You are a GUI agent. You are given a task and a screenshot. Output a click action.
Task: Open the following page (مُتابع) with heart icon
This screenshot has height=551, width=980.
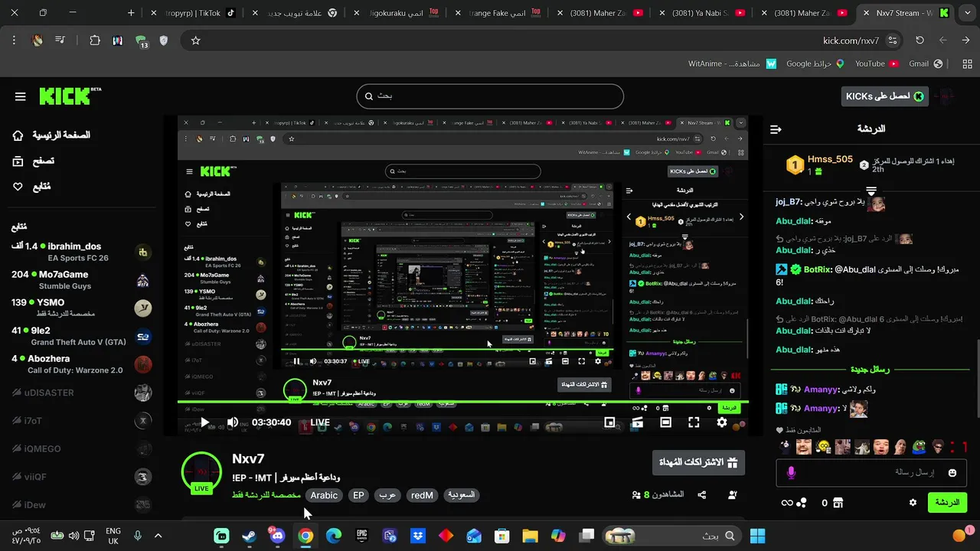[x=32, y=187]
